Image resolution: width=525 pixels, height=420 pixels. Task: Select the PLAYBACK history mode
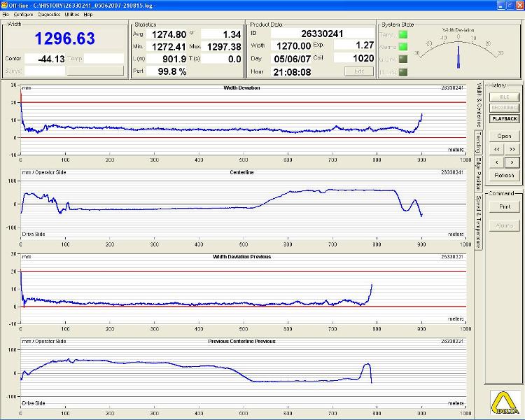tap(504, 118)
